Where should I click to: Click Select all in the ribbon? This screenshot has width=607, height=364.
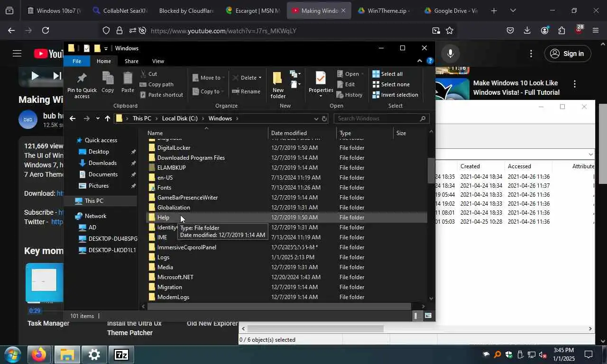[387, 74]
